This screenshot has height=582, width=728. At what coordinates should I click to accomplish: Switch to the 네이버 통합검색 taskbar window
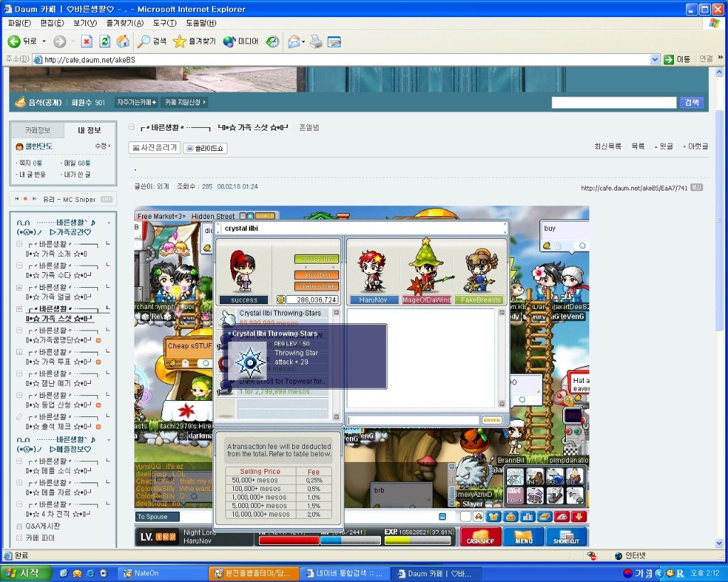click(x=343, y=573)
